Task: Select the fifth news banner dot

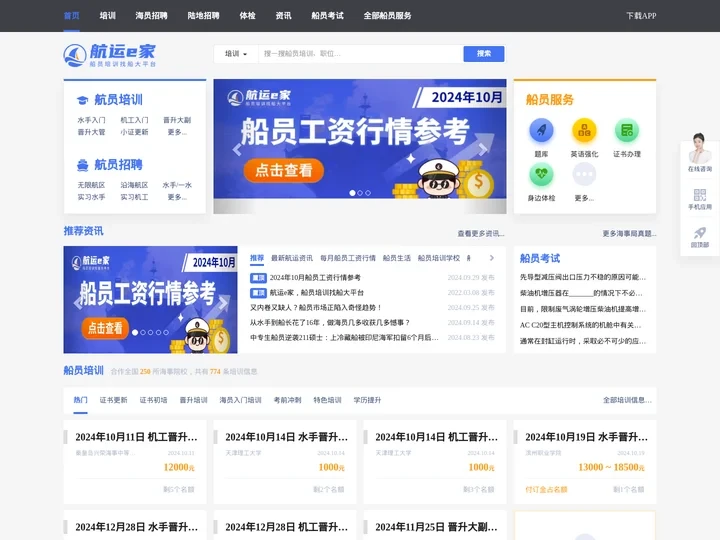Action: coord(166,332)
